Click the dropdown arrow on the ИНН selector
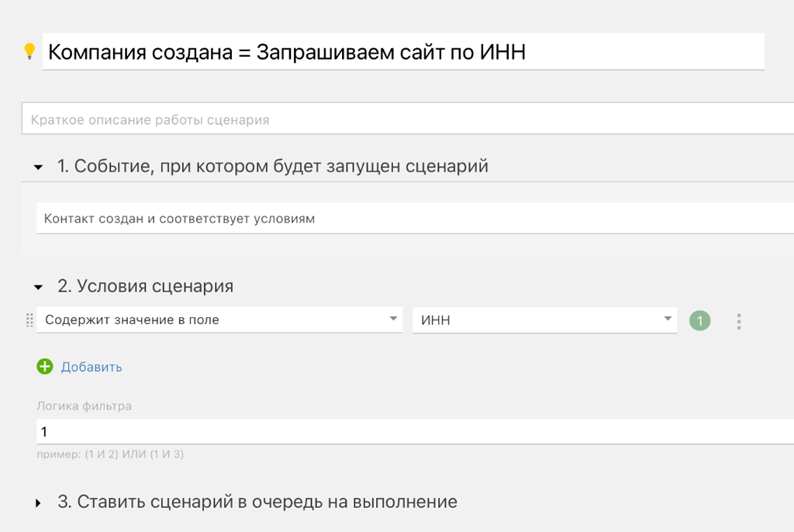This screenshot has width=794, height=532. (667, 320)
